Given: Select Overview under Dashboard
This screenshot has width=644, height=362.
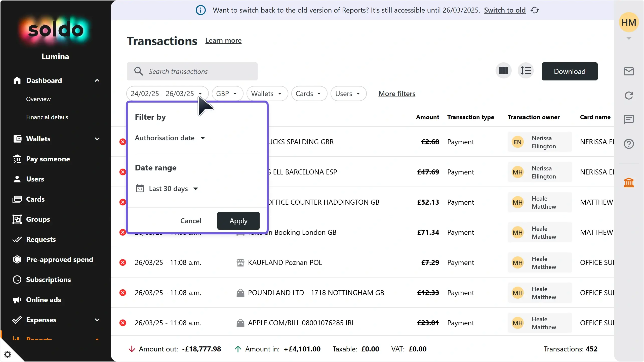Looking at the screenshot, I should 38,99.
